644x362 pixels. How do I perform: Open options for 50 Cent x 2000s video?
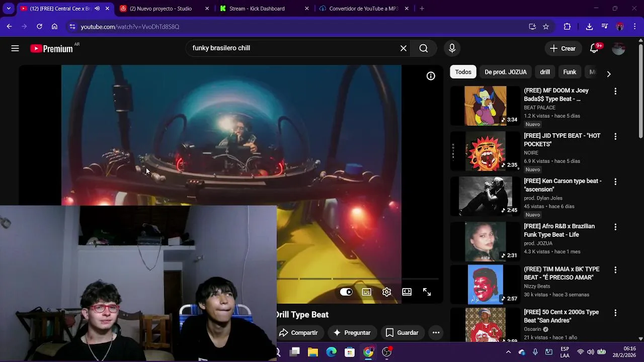point(615,313)
